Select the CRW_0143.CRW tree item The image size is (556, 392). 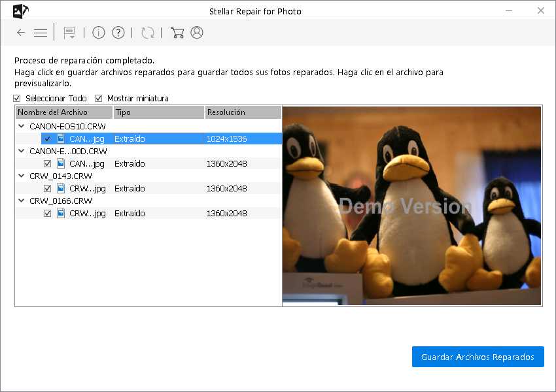(61, 176)
